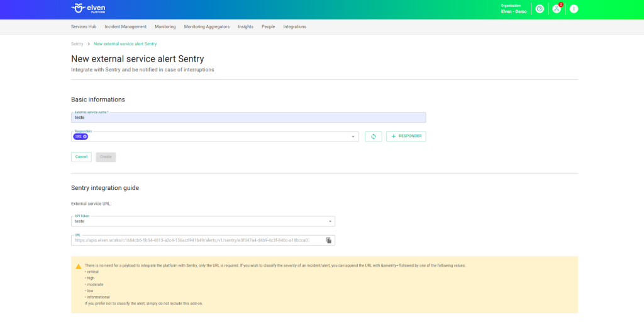Navigate back via Sentry breadcrumb link
644x322 pixels.
pos(77,44)
